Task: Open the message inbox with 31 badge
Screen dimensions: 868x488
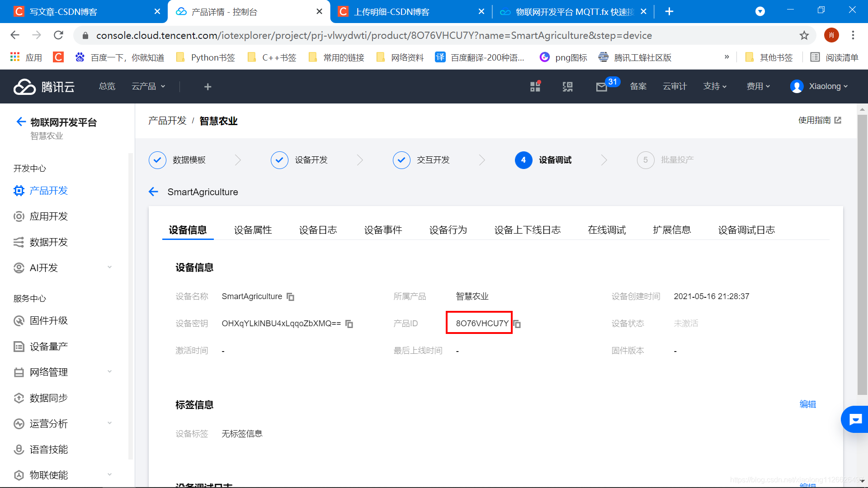Action: (602, 87)
